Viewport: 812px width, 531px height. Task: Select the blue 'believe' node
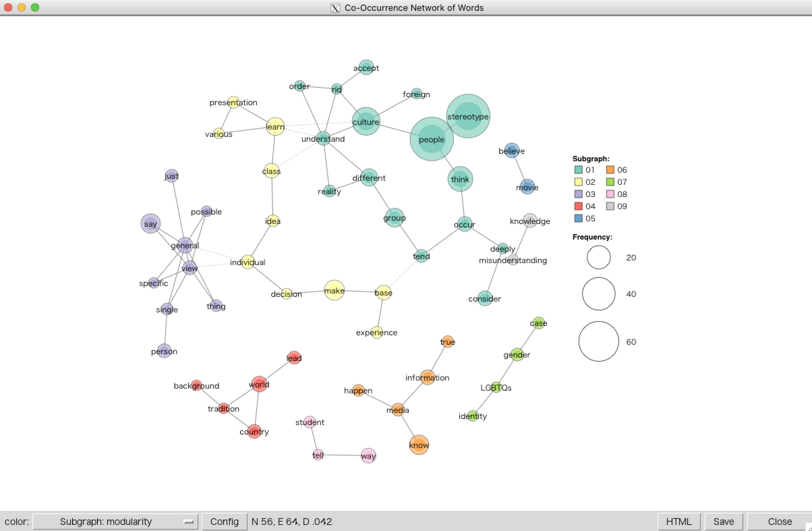click(512, 150)
